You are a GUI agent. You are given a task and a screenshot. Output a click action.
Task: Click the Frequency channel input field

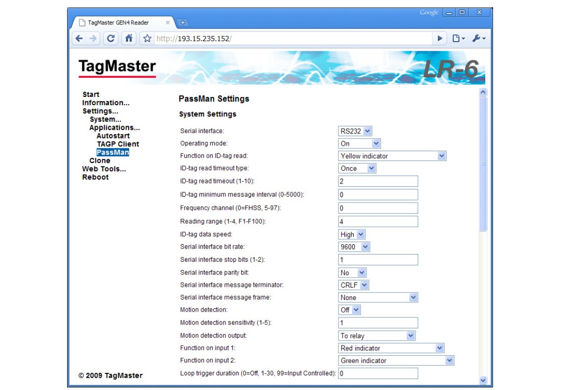pos(378,208)
